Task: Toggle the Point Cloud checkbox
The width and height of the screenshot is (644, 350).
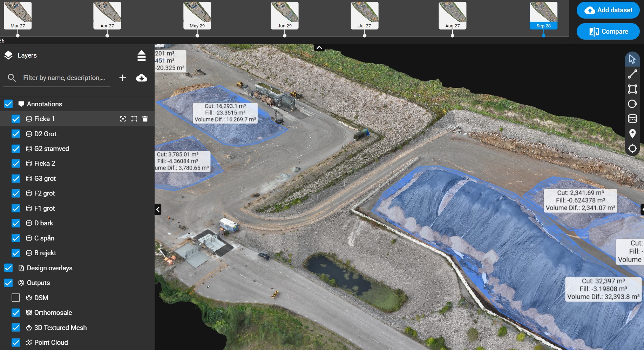Action: coord(16,342)
